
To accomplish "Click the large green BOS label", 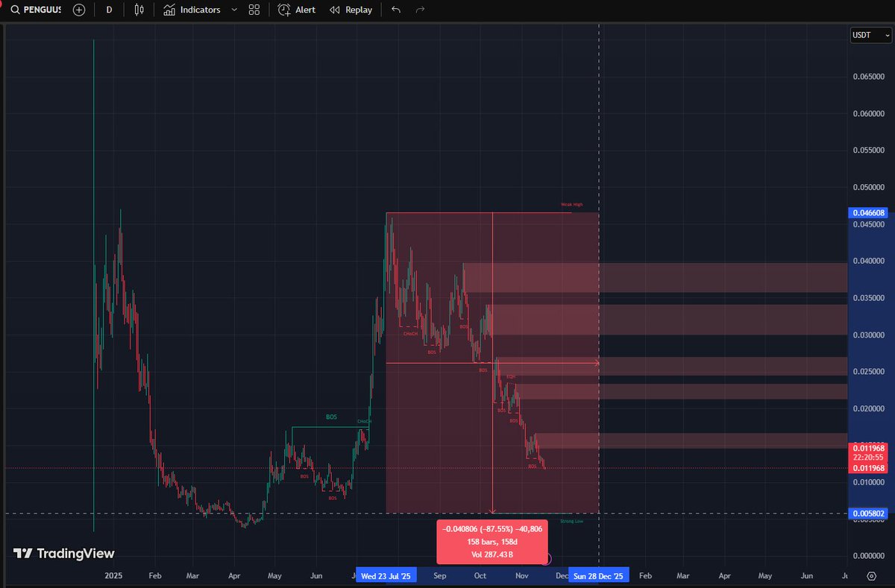I will pos(331,417).
